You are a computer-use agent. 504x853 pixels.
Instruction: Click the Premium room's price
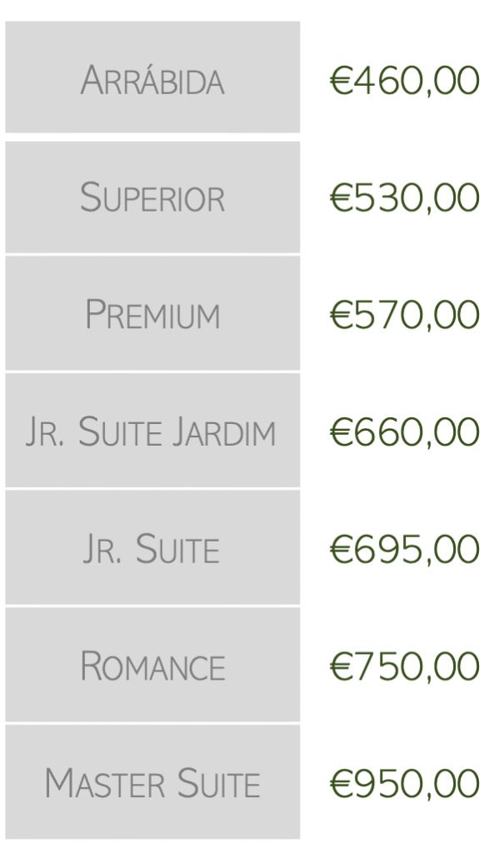click(x=405, y=315)
